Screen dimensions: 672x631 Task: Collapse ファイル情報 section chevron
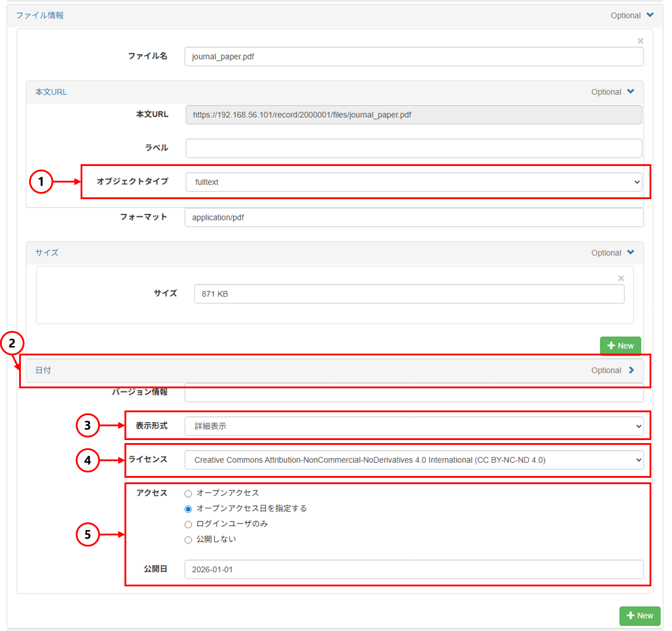650,15
